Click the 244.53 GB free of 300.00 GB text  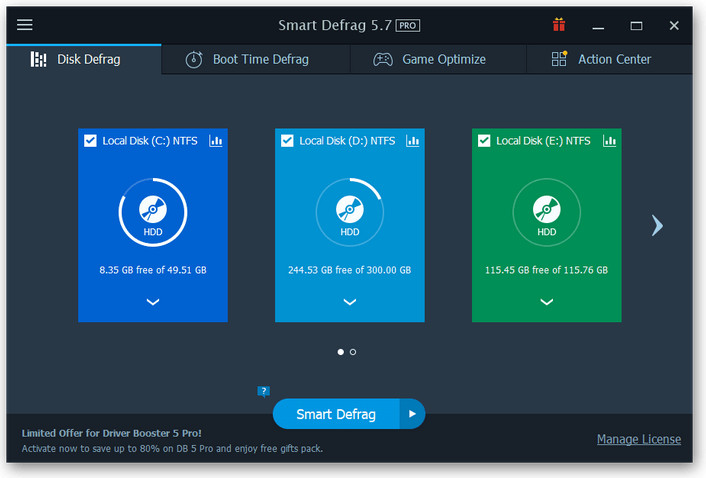click(x=350, y=270)
